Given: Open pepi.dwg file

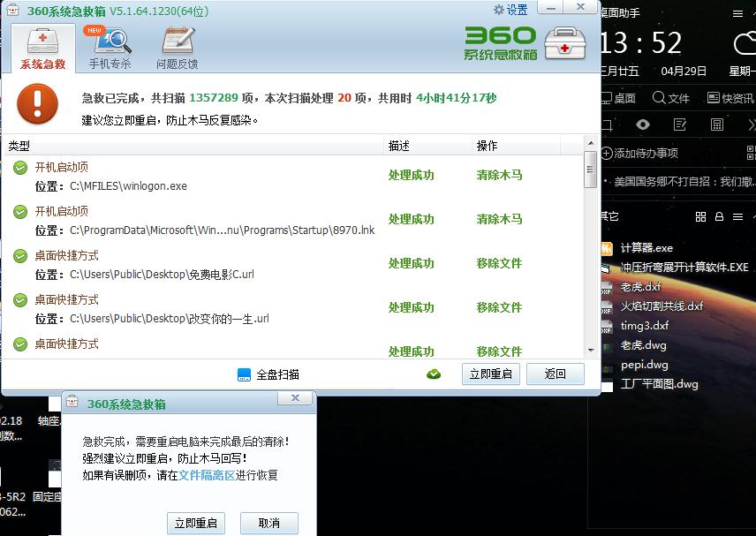Looking at the screenshot, I should click(644, 365).
